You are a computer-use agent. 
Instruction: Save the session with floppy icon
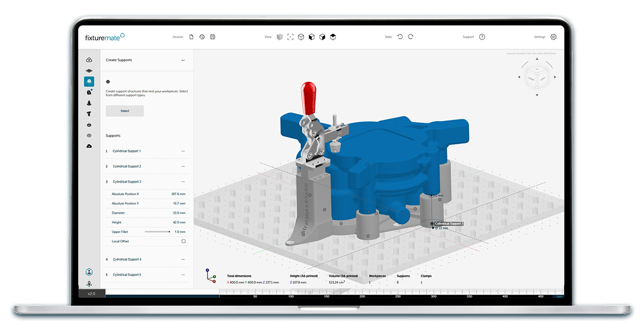click(212, 37)
